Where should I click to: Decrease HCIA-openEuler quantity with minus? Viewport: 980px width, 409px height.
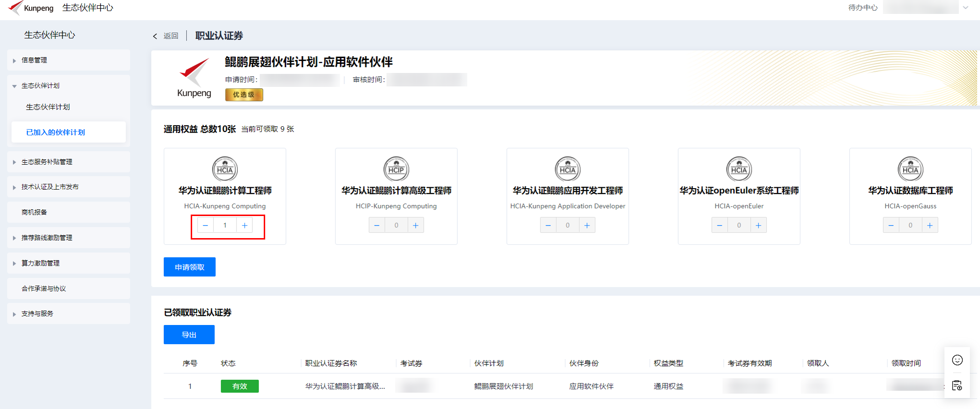(x=719, y=225)
